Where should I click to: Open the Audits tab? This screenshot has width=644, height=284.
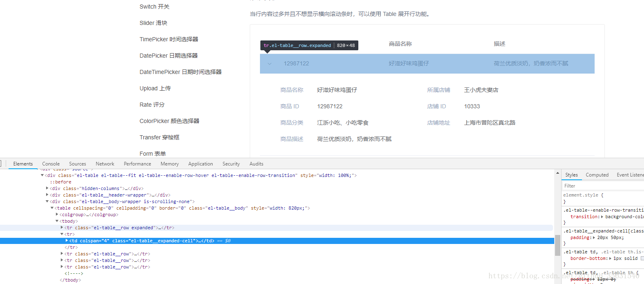[x=256, y=164]
